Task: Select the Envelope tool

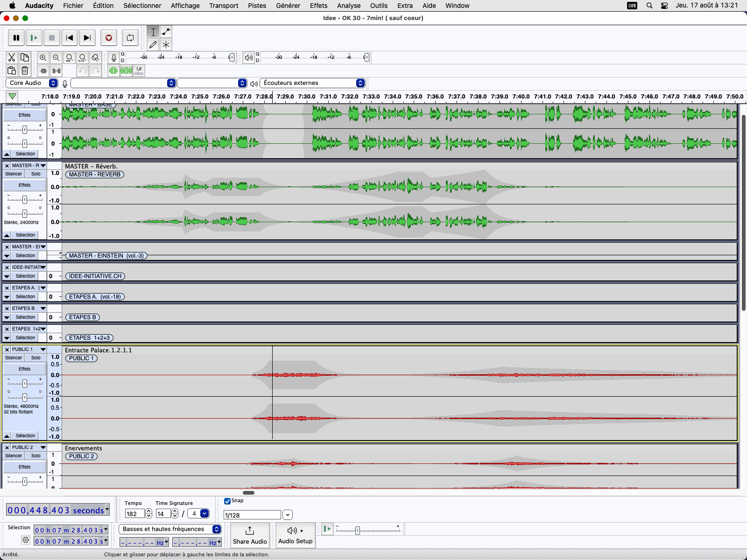Action: (x=166, y=32)
